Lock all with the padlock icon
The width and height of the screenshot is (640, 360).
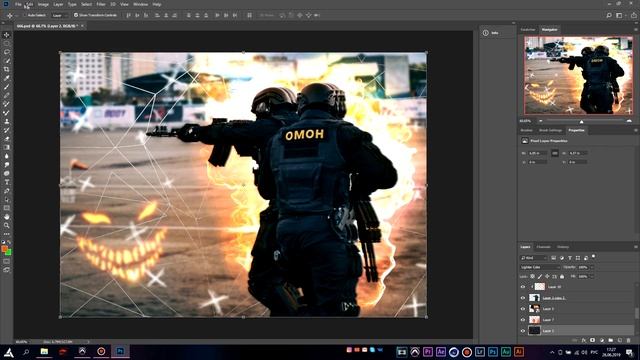(x=562, y=276)
